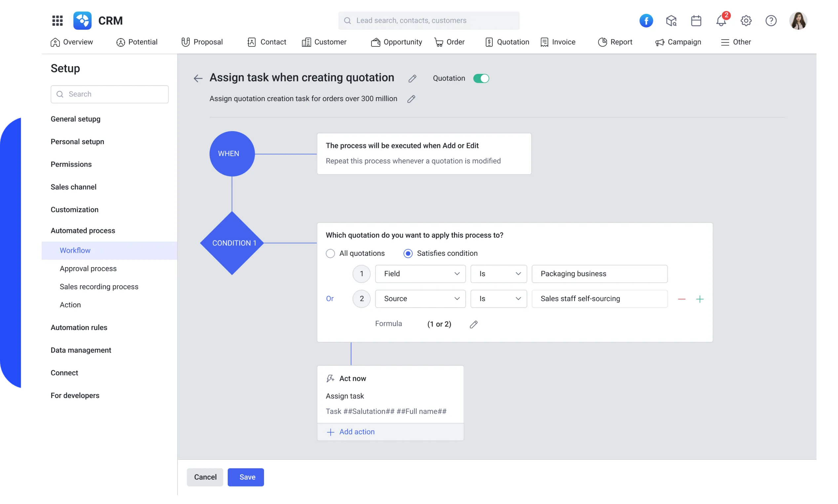838x504 pixels.
Task: Switch to the Opportunity tab
Action: tap(396, 42)
